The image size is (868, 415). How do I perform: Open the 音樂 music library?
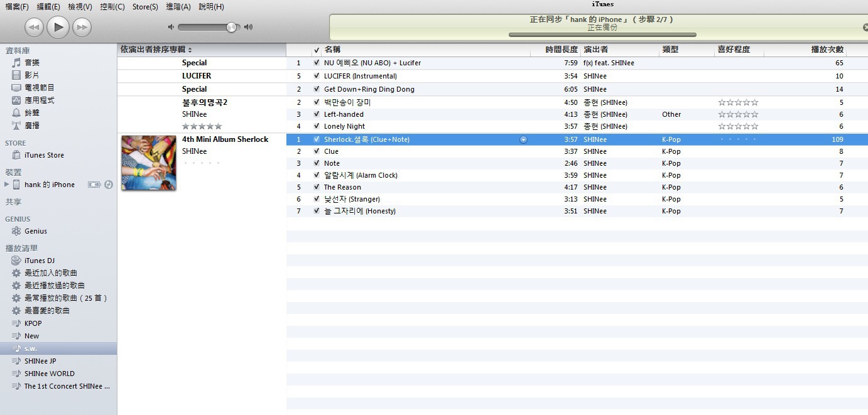(x=32, y=63)
